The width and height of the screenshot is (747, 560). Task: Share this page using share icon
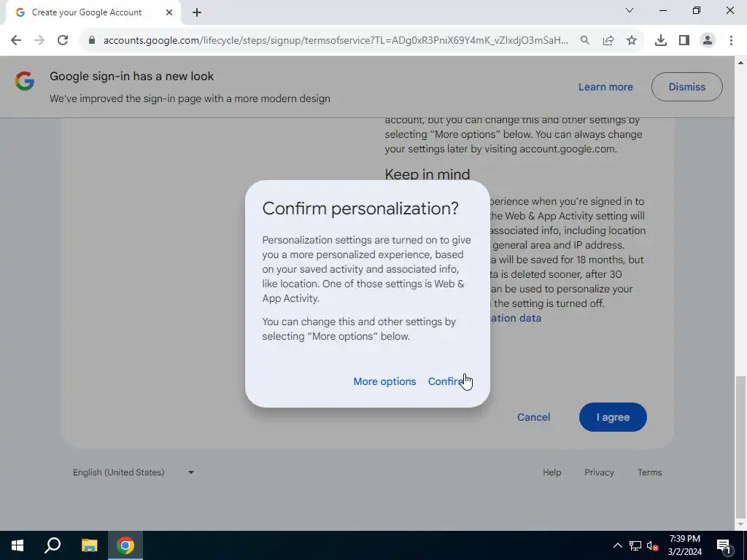point(608,40)
